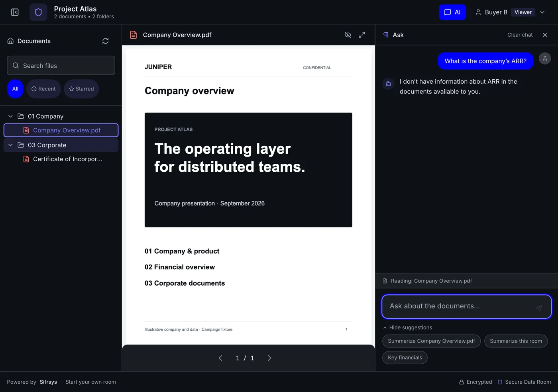Image resolution: width=558 pixels, height=392 pixels.
Task: Open the Certificate of Incorporation file
Action: coord(61,159)
